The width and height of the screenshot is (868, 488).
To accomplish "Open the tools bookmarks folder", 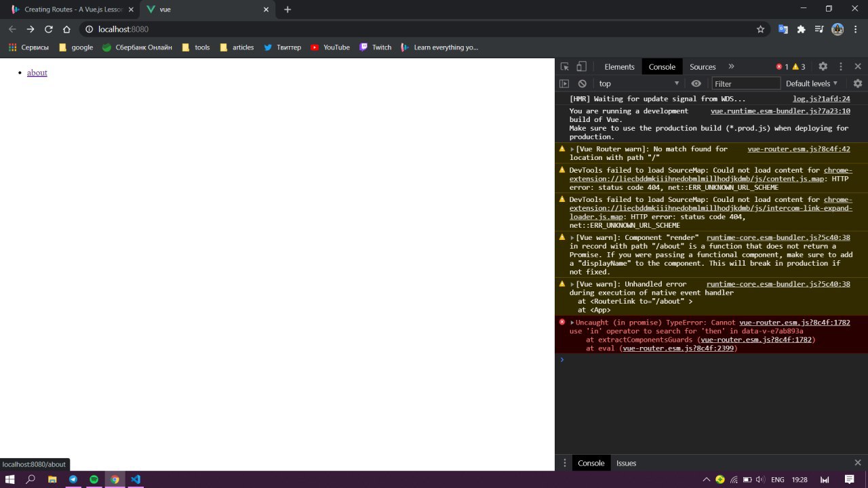I will (x=196, y=47).
